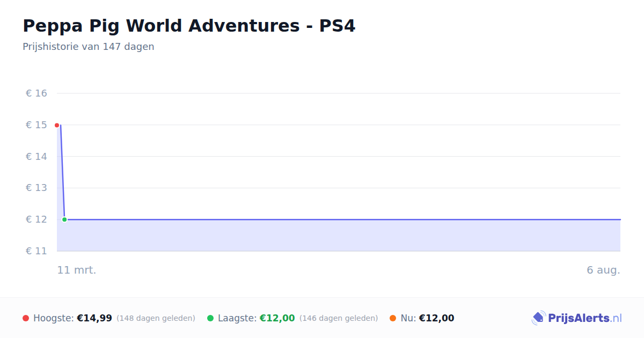The image size is (644, 338).
Task: Click the € 11 axis label
Action: click(36, 251)
